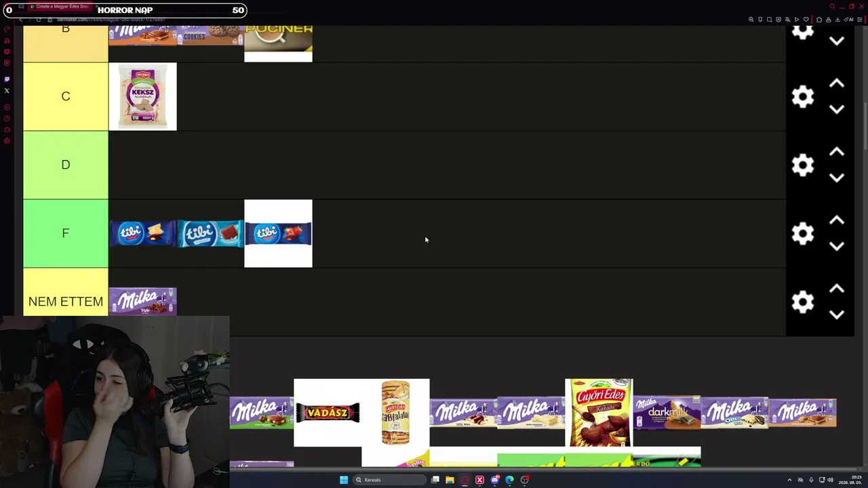Search tabs with the magnifier icon
Screen dimensions: 868x488
[832, 7]
